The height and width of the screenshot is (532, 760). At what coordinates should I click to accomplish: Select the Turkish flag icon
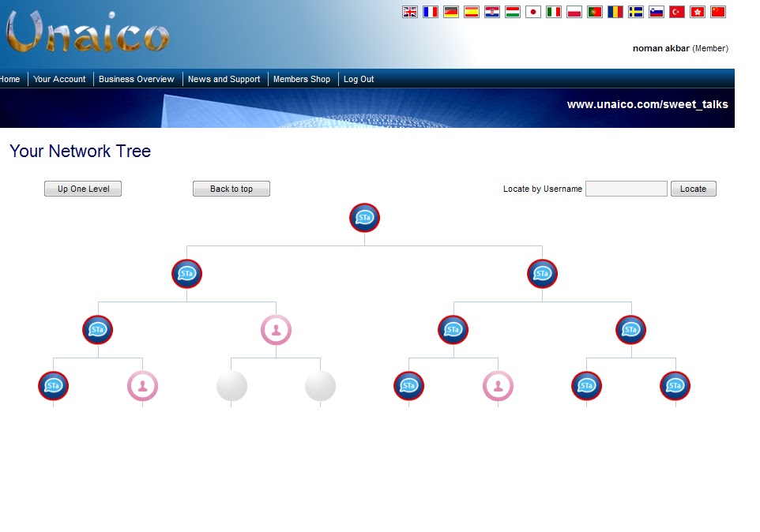click(676, 12)
